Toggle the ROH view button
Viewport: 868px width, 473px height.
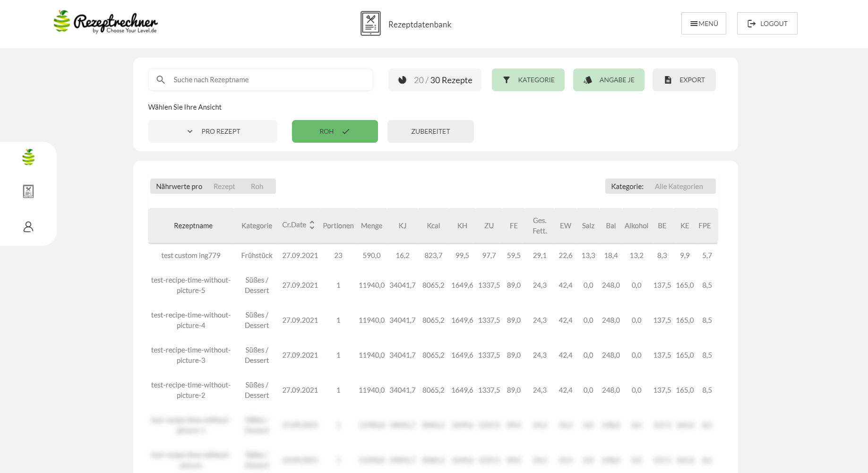click(x=335, y=131)
